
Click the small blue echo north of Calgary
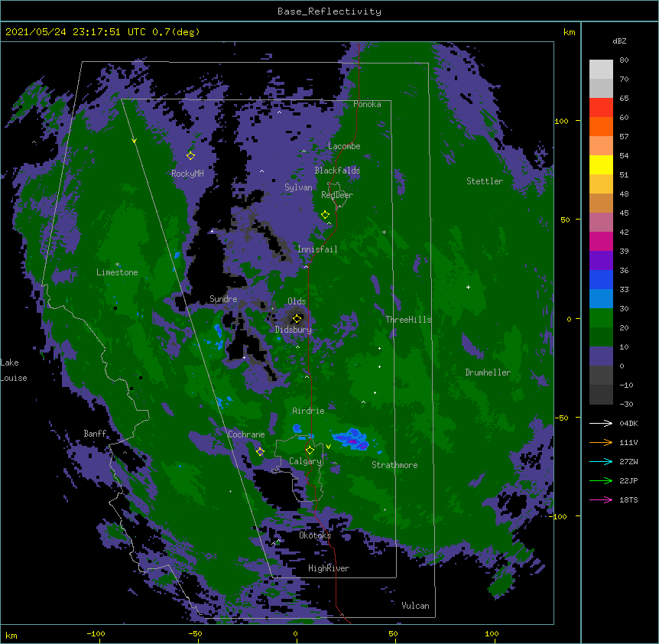pos(297,428)
